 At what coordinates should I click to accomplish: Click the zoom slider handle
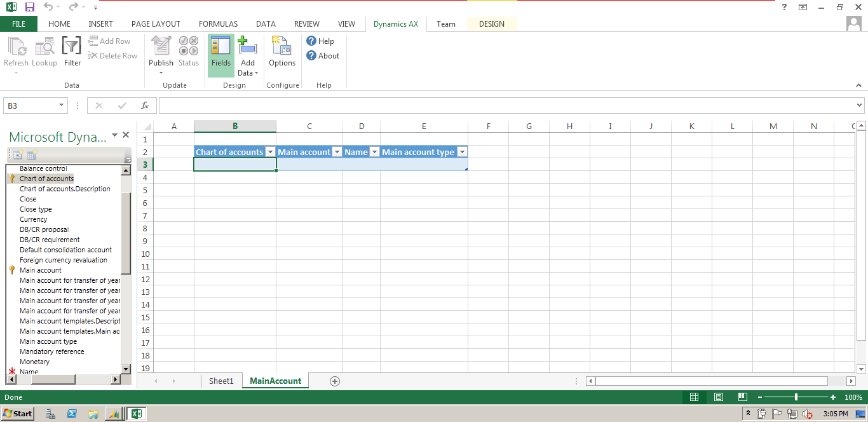tap(796, 397)
